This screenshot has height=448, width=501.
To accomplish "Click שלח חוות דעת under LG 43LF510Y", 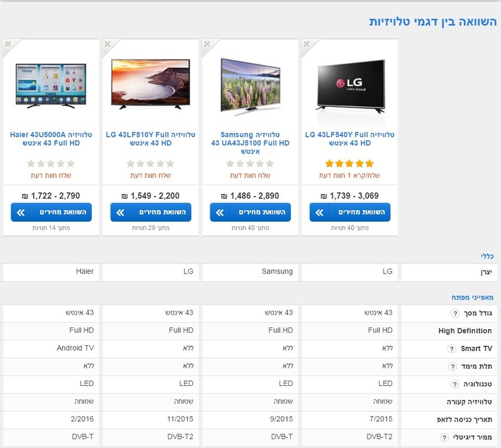I will click(x=150, y=176).
